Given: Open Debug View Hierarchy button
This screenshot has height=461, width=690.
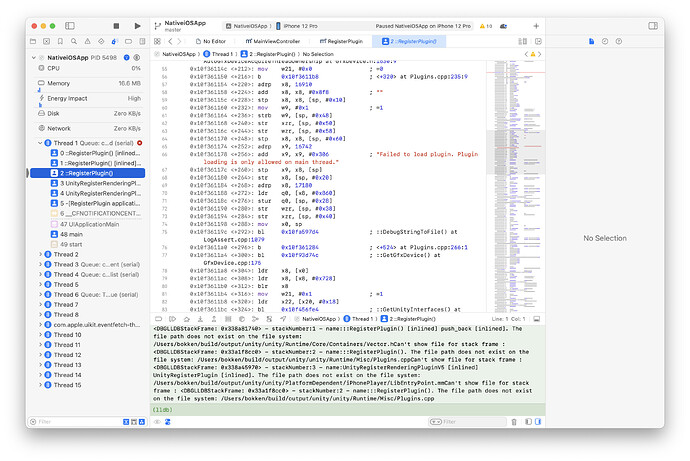Looking at the screenshot, I should point(228,319).
